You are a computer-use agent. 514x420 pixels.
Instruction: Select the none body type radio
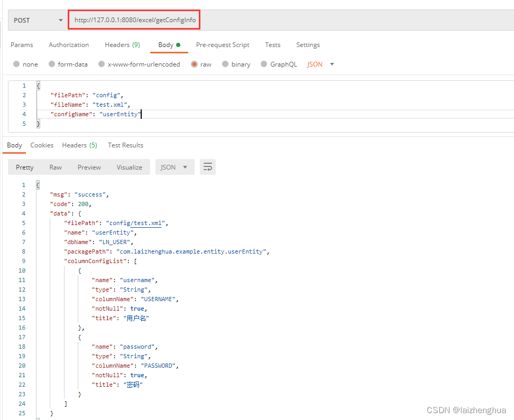coord(16,64)
